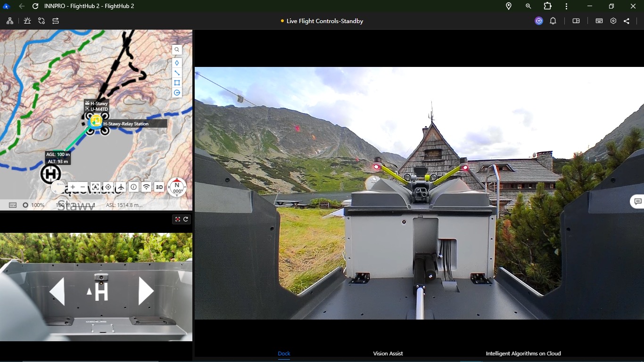The width and height of the screenshot is (644, 362).
Task: Open the organization hierarchy icon in top toolbar
Action: coord(10,21)
